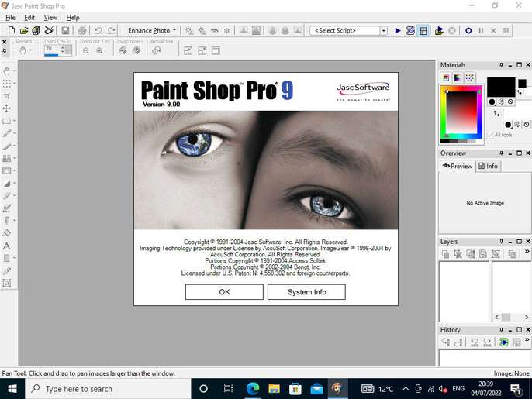Viewport: 532px width, 399px height.
Task: Open the Help menu
Action: pos(73,18)
